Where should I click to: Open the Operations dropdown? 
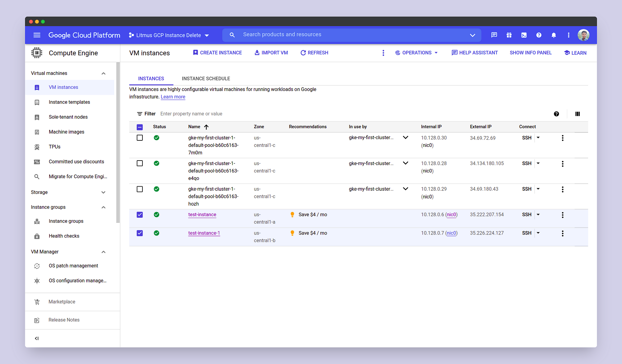click(416, 53)
